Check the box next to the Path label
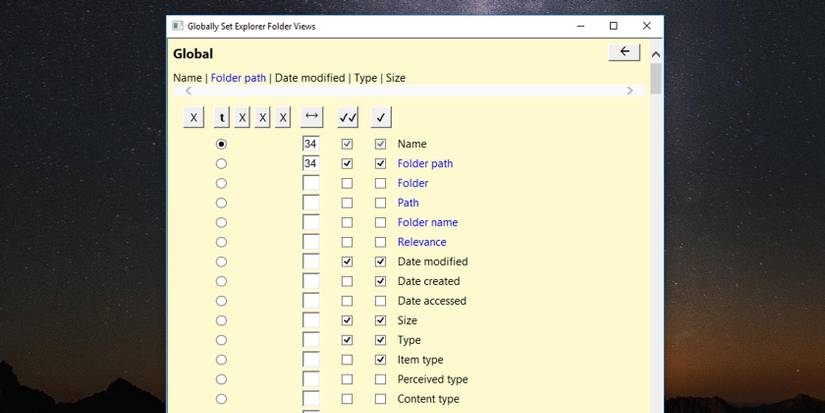The height and width of the screenshot is (413, 825). coord(380,203)
